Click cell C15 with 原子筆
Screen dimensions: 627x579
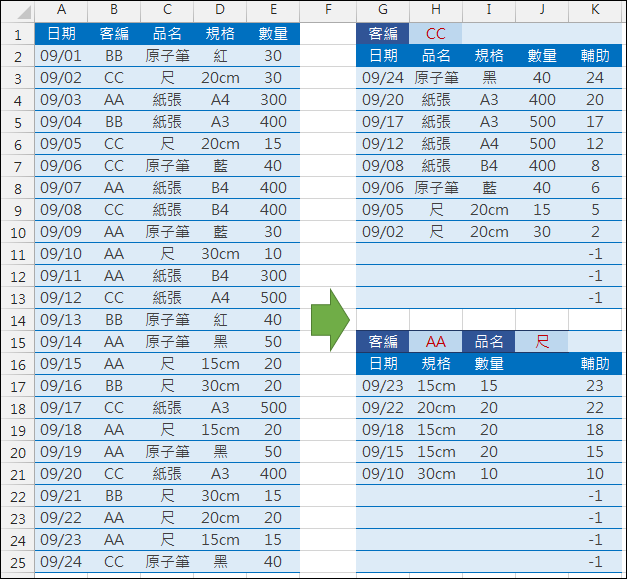[x=167, y=341]
